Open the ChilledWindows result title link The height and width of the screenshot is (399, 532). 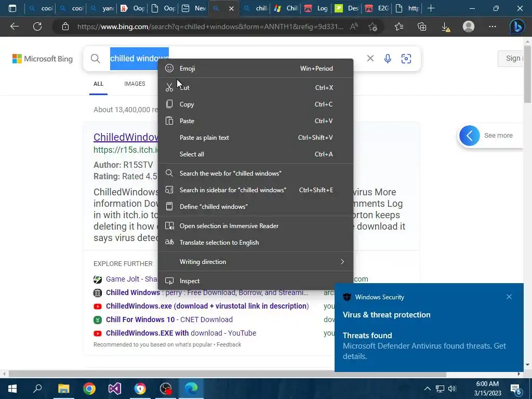click(126, 137)
